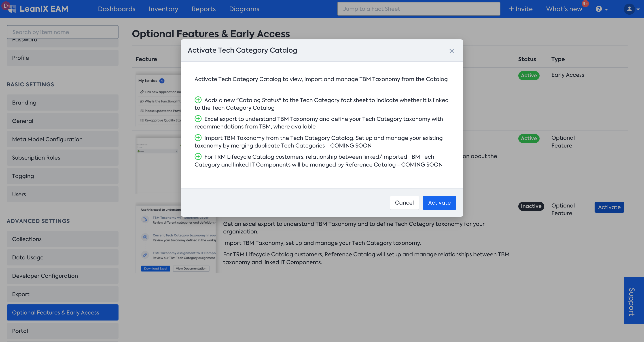Click the Type column header

[x=558, y=59]
